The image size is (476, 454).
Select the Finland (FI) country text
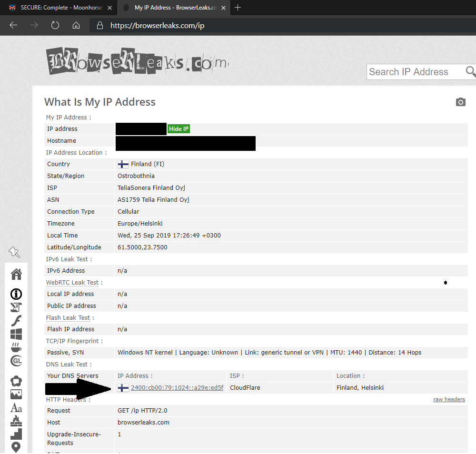point(148,164)
